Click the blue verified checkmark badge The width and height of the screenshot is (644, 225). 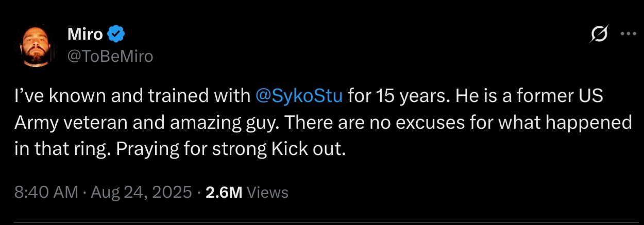pos(116,35)
